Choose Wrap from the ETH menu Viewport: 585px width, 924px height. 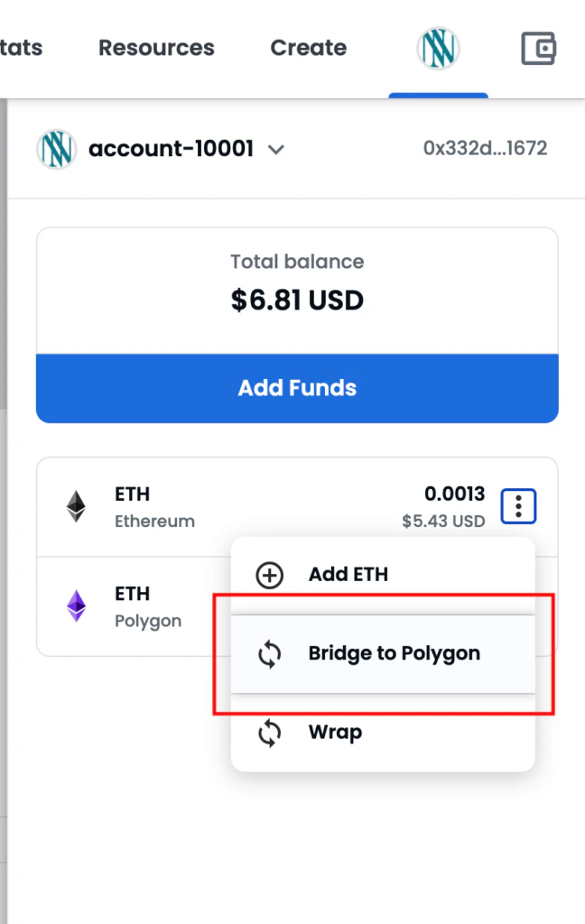384,733
